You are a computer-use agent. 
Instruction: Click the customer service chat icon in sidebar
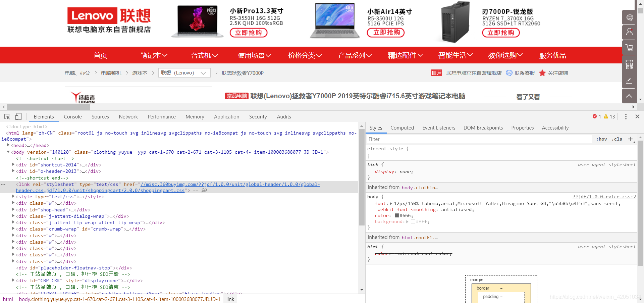pos(629,17)
